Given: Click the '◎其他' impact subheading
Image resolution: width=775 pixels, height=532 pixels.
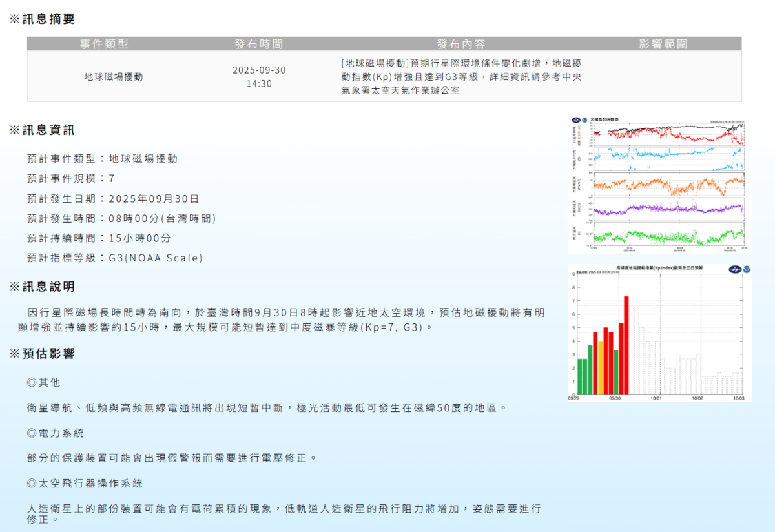Looking at the screenshot, I should 43,382.
